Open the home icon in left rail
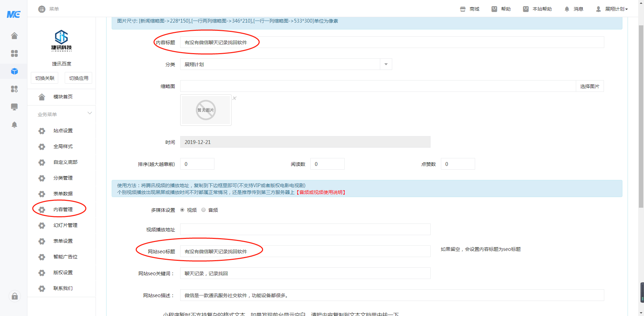This screenshot has width=644, height=316. pos(14,36)
